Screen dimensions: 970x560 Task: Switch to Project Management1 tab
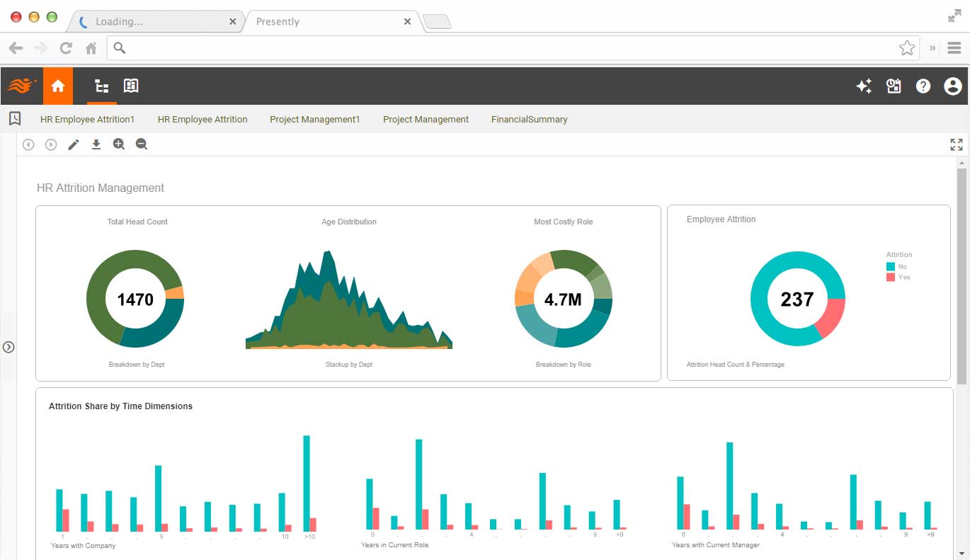[315, 120]
